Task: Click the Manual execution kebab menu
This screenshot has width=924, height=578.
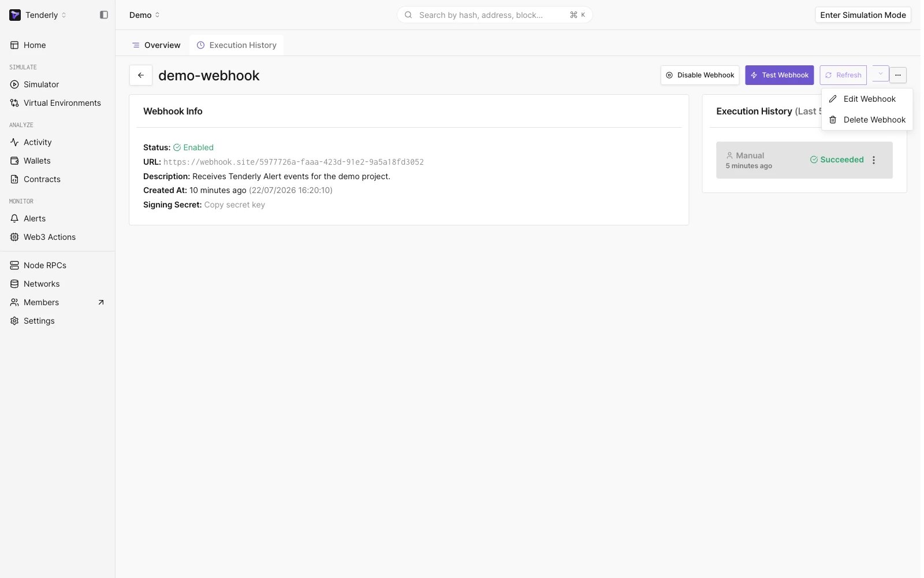Action: tap(874, 160)
